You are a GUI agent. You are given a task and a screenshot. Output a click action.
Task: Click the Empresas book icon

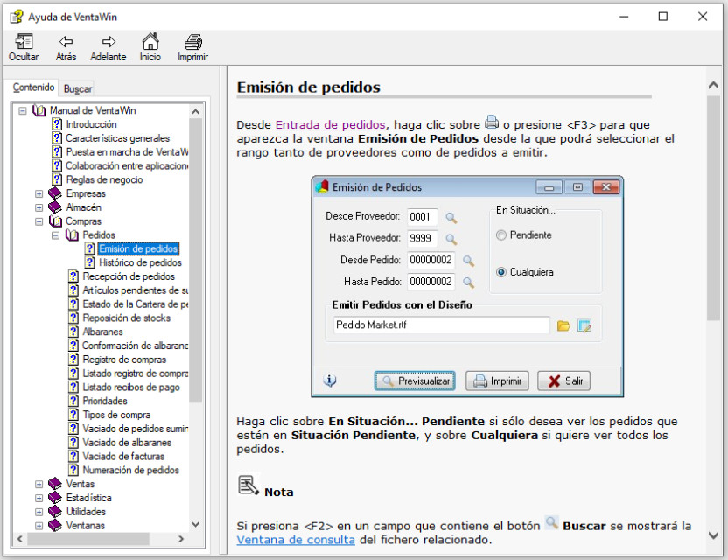[55, 193]
